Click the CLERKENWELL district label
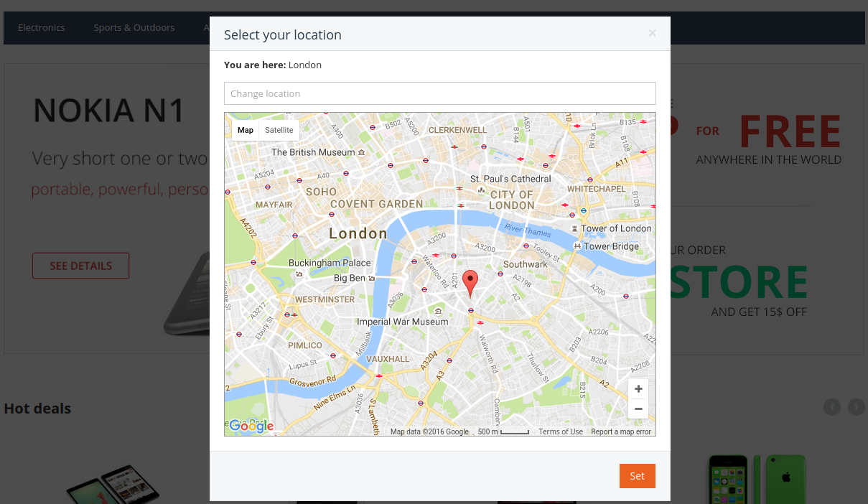The width and height of the screenshot is (868, 504). click(457, 130)
